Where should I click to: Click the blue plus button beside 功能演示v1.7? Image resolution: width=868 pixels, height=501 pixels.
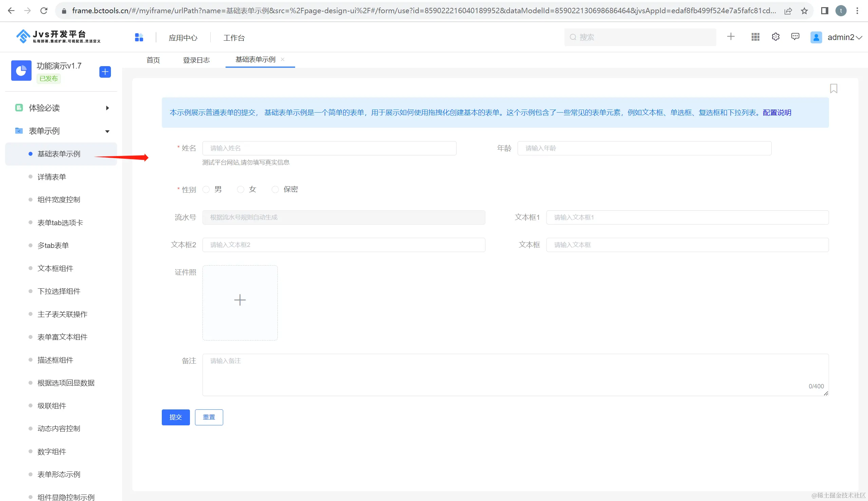(x=105, y=72)
